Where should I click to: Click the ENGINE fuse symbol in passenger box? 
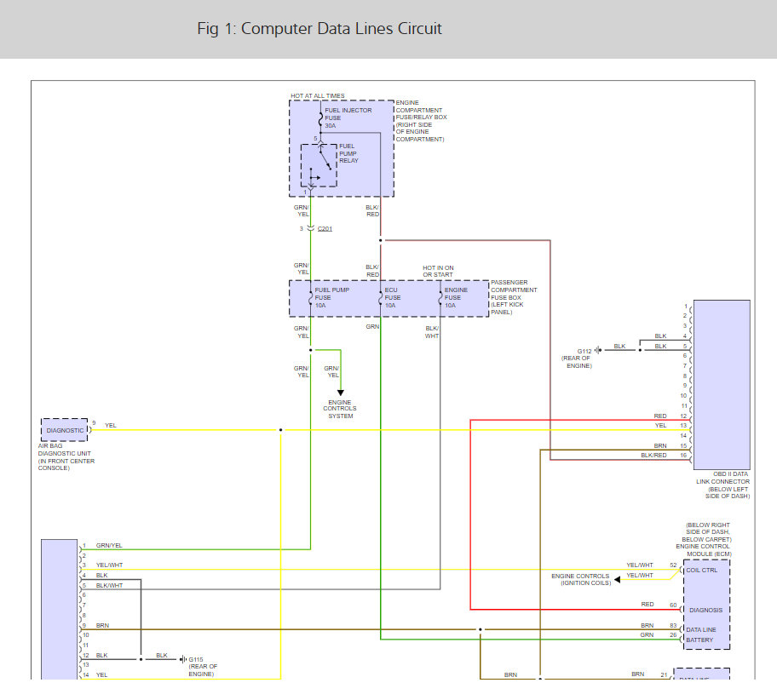(x=440, y=298)
